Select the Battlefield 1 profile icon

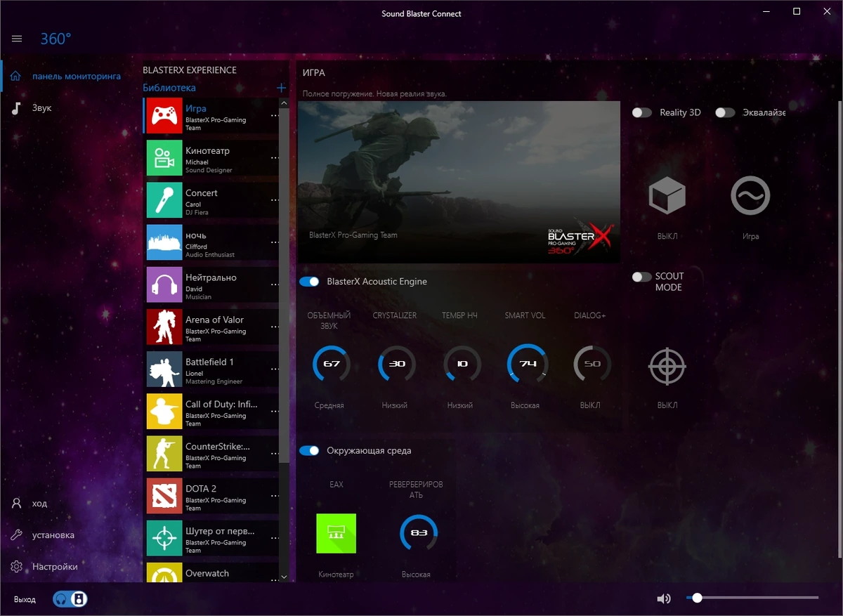(x=164, y=369)
